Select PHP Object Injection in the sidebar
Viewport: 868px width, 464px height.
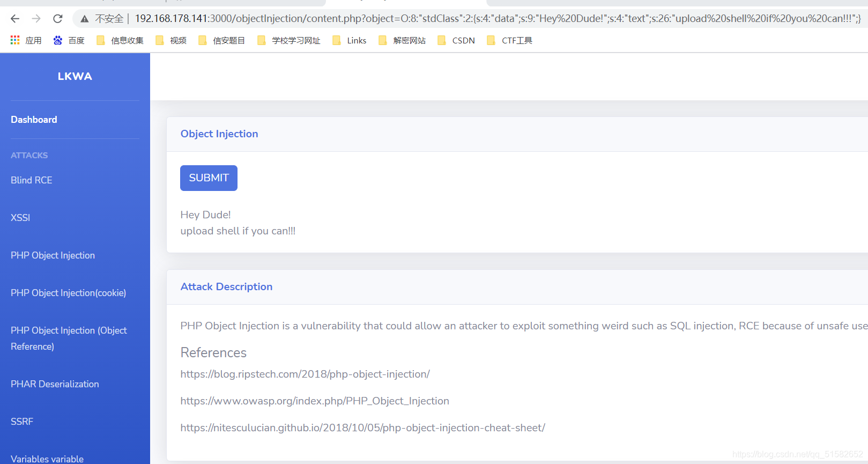point(53,255)
